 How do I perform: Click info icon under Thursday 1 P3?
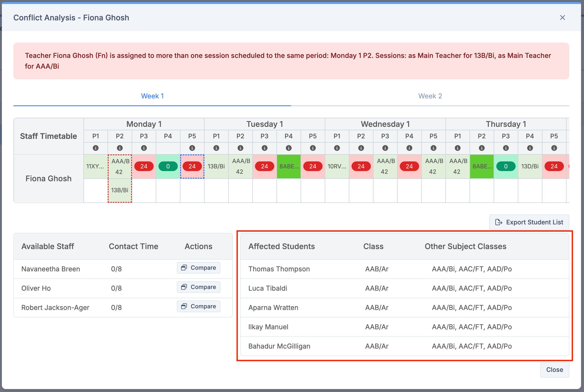coord(506,148)
